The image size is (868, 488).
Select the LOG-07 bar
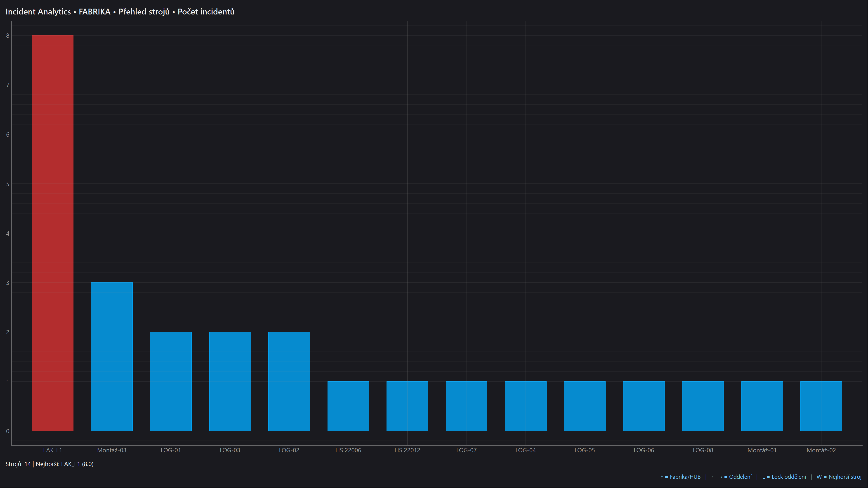tap(466, 406)
